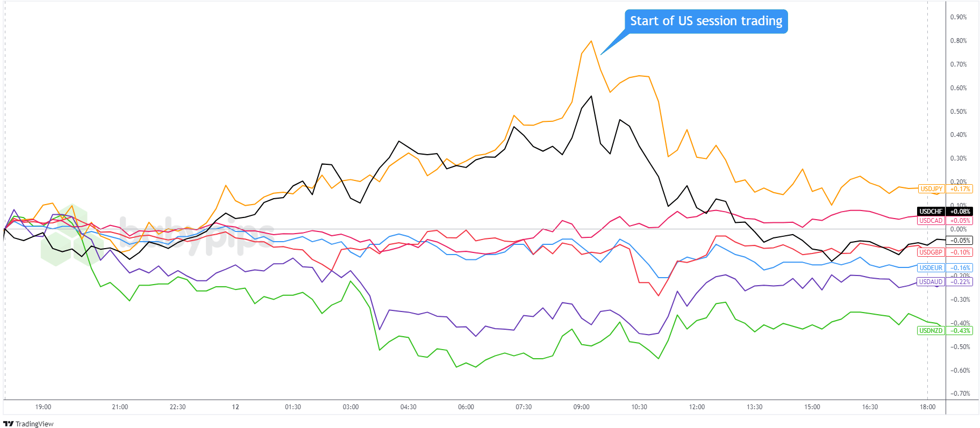This screenshot has height=428, width=980.
Task: Click the USDJPY series label
Action: coord(931,189)
